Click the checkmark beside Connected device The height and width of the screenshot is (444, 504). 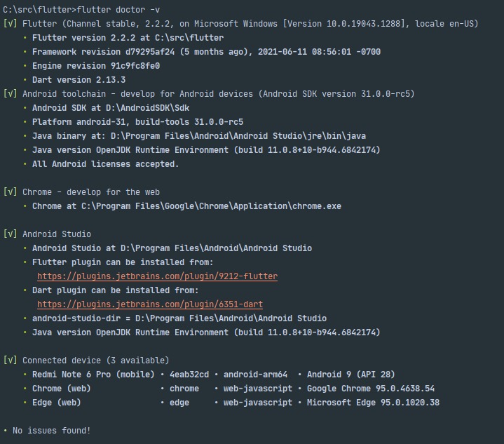coord(10,360)
